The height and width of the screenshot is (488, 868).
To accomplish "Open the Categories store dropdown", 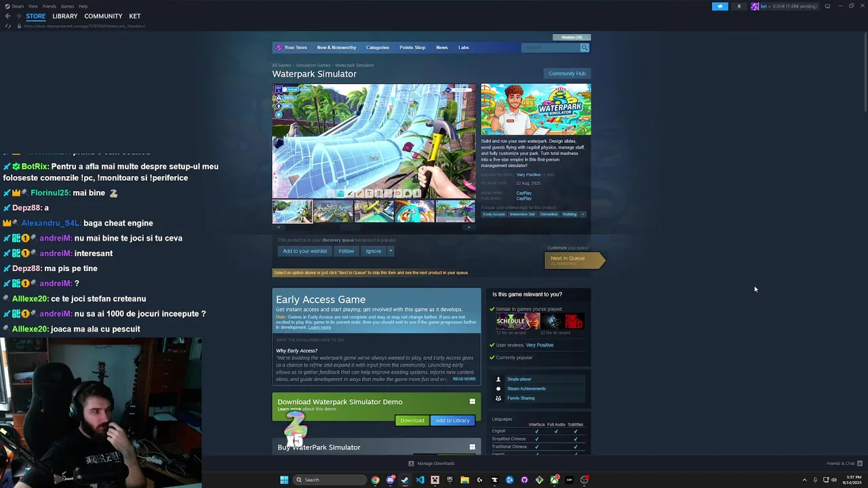I will [x=378, y=47].
